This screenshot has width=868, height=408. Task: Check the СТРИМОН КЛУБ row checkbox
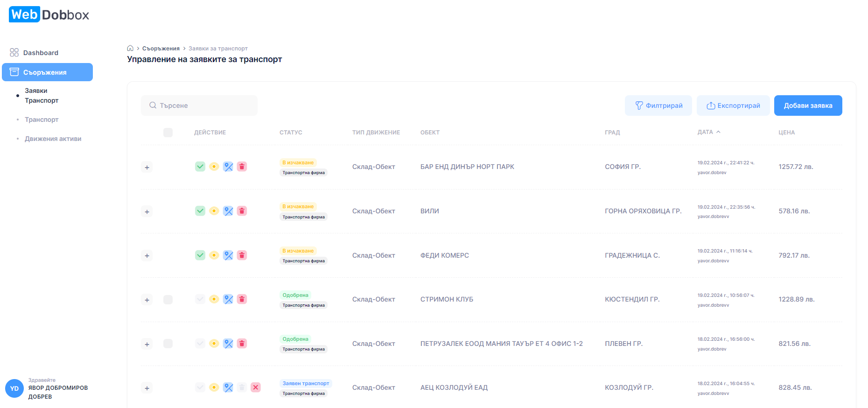168,300
